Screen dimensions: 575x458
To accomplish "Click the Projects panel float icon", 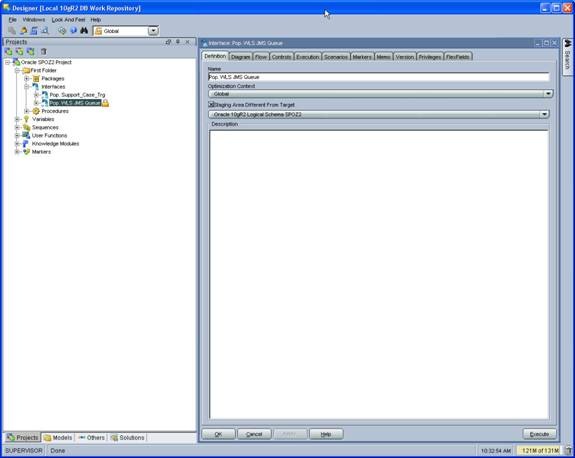I will click(168, 42).
